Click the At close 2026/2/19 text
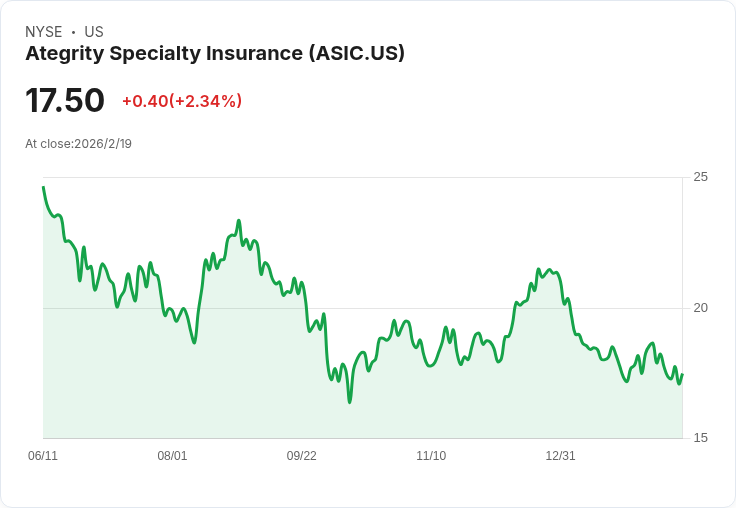This screenshot has width=736, height=508. (x=78, y=144)
